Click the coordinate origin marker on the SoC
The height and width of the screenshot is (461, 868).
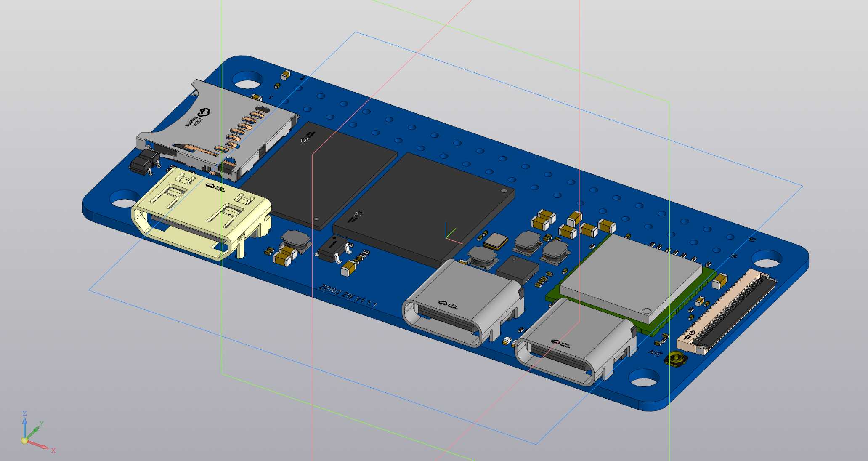pos(447,239)
